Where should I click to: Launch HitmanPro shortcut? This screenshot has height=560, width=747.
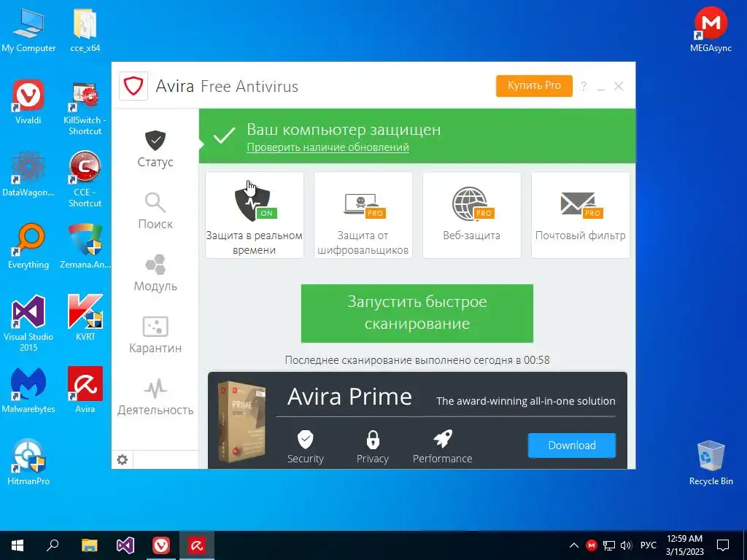pos(28,463)
